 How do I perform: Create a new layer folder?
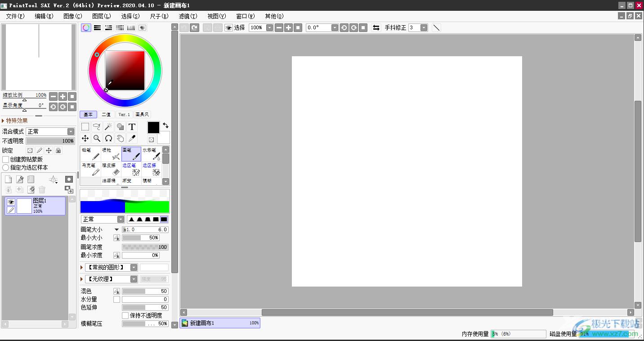tap(31, 179)
